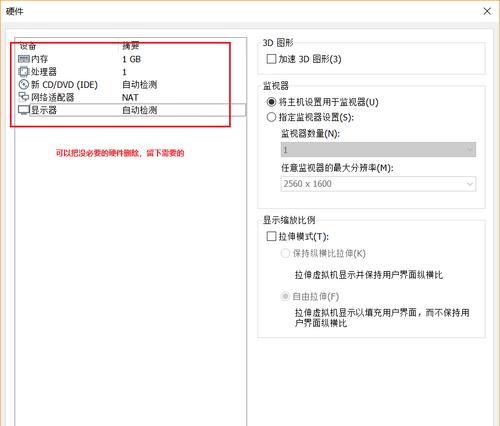This screenshot has width=500, height=426.
Task: Click 自动检测 summary for CD/DVD
Action: click(x=139, y=84)
